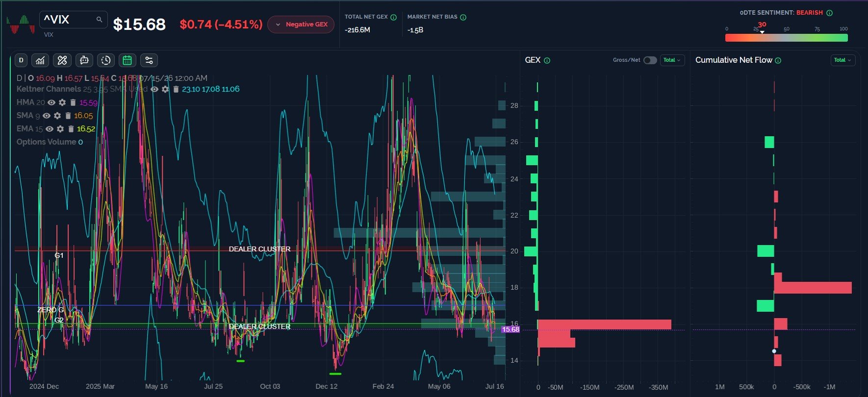Show info for Total Net GEX
The width and height of the screenshot is (868, 397).
393,17
